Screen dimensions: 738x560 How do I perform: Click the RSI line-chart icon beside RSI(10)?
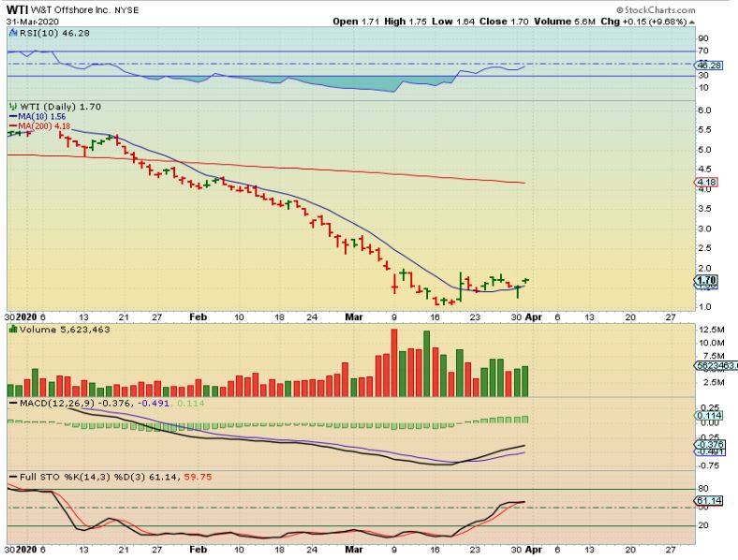(13, 34)
